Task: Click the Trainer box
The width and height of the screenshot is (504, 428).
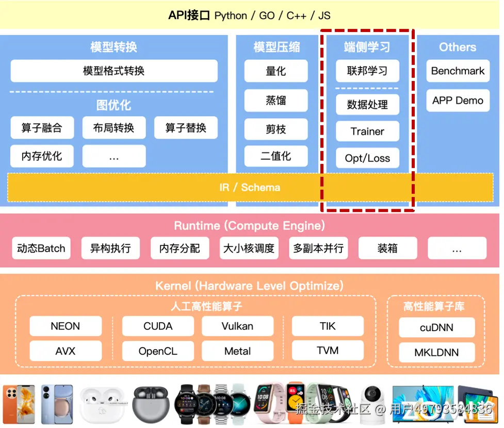Action: pyautogui.click(x=367, y=131)
